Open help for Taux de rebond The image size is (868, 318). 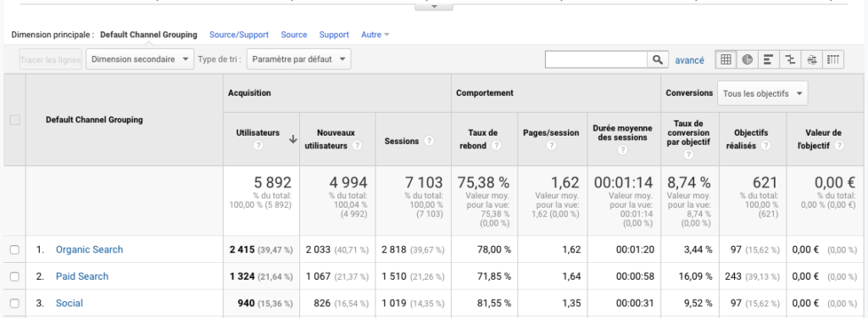click(x=497, y=146)
